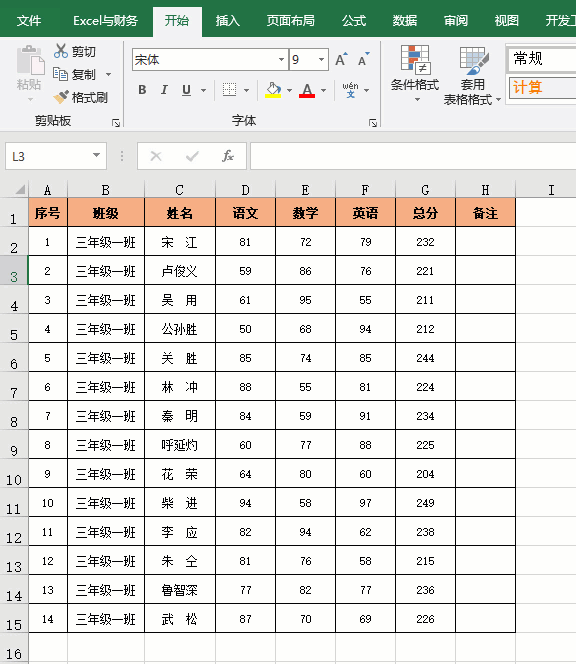Screen dimensions: 576x664
Task: Open the Conditional Formatting icon
Action: (x=415, y=58)
